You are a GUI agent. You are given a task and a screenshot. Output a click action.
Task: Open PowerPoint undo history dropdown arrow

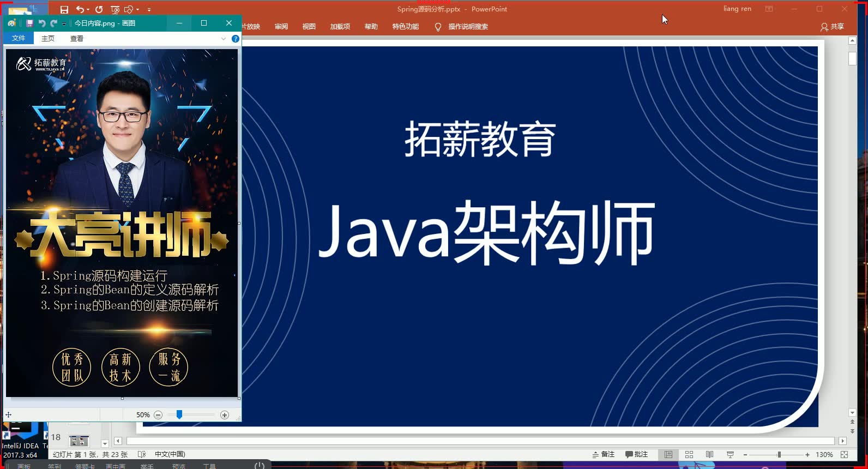[x=88, y=9]
